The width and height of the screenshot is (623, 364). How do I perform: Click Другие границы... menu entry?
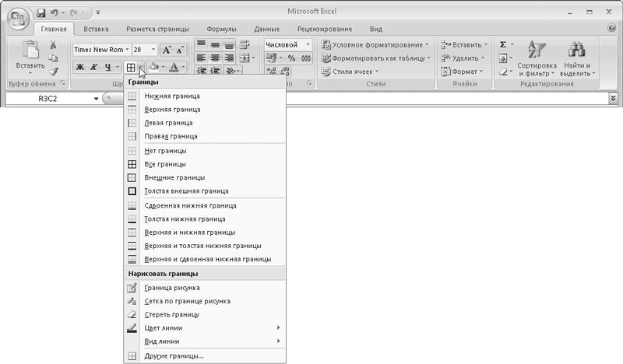tap(174, 355)
